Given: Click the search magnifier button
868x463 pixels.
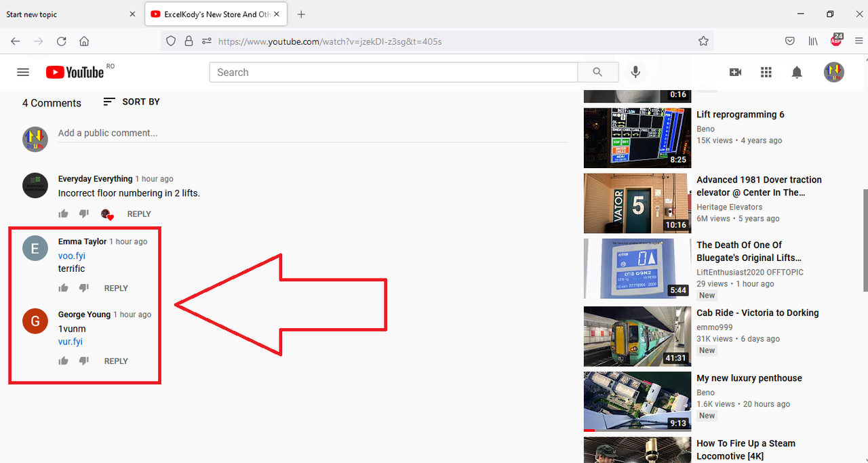Looking at the screenshot, I should click(597, 73).
